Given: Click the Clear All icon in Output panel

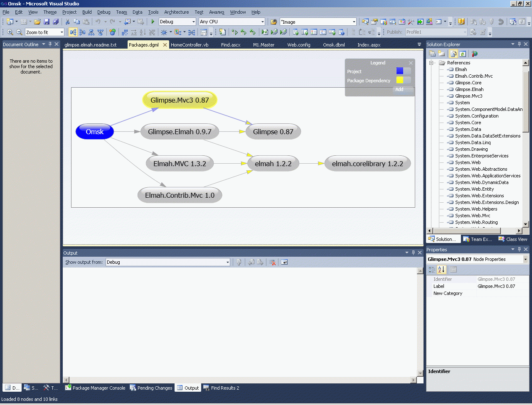Looking at the screenshot, I should [273, 262].
